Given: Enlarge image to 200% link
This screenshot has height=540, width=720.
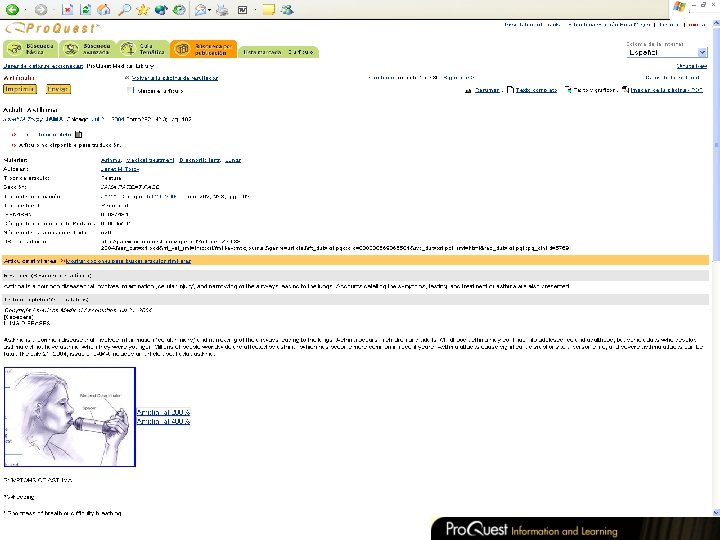Looking at the screenshot, I should click(x=163, y=412).
